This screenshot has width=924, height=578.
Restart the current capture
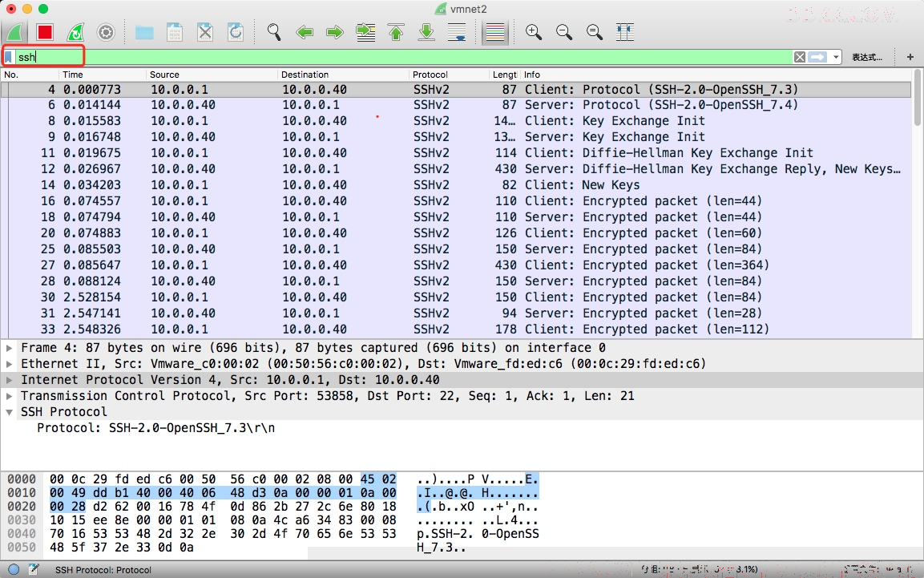pyautogui.click(x=75, y=32)
